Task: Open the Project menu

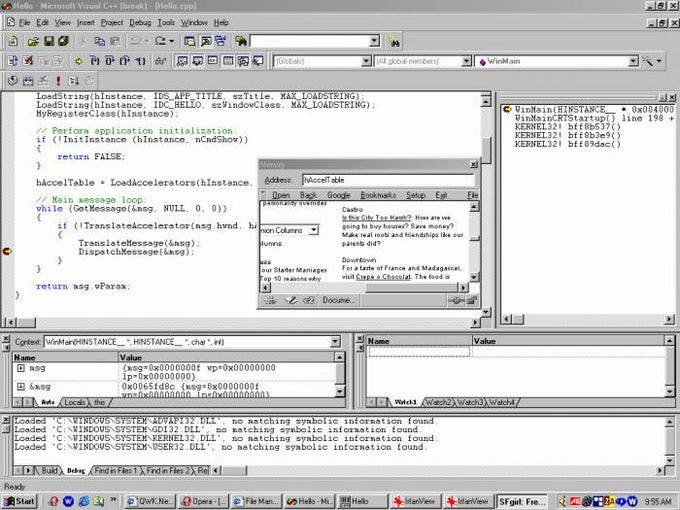Action: pyautogui.click(x=112, y=23)
